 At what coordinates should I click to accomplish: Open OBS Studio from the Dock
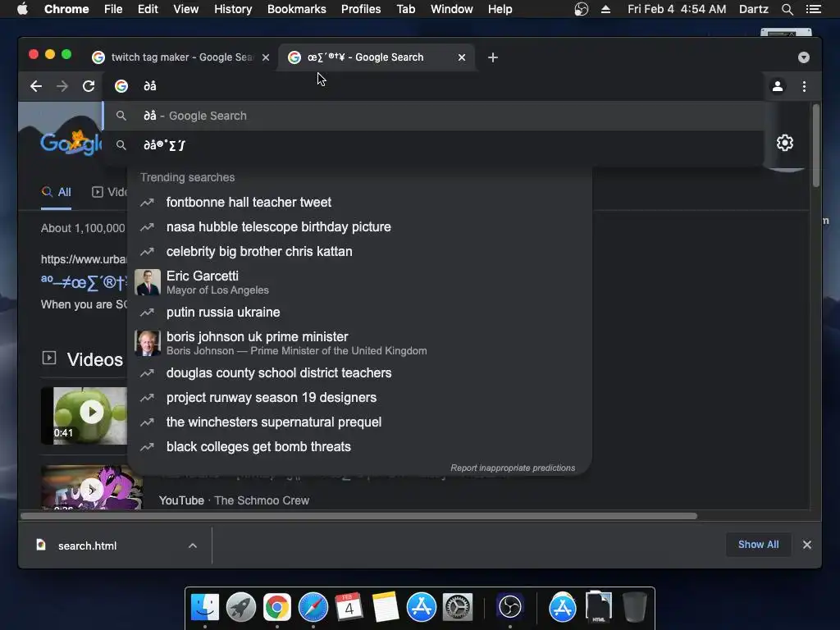[509, 607]
